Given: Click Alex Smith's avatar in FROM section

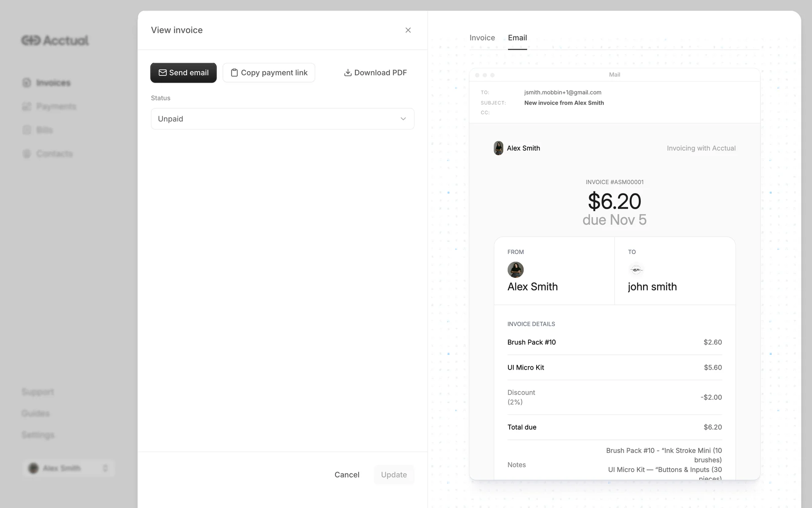Looking at the screenshot, I should (x=515, y=270).
